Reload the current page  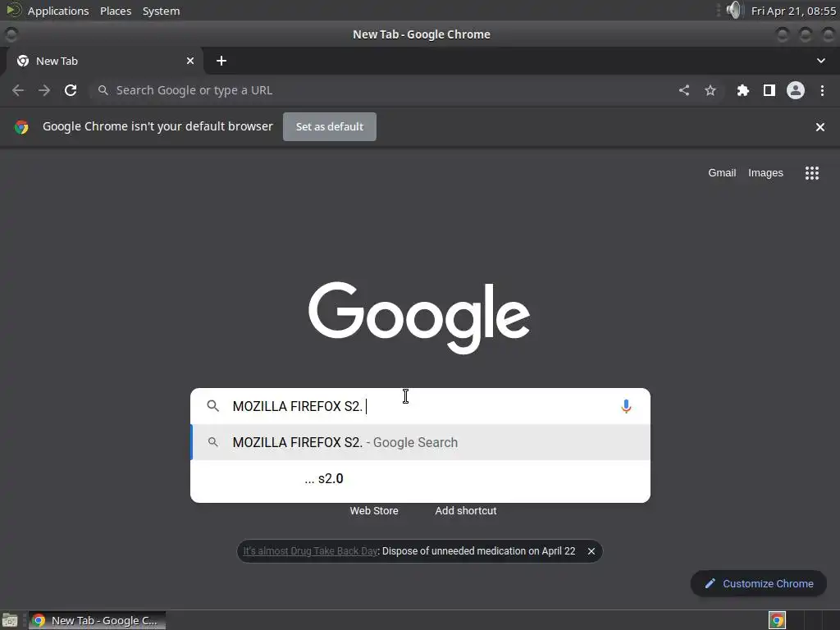pos(71,90)
